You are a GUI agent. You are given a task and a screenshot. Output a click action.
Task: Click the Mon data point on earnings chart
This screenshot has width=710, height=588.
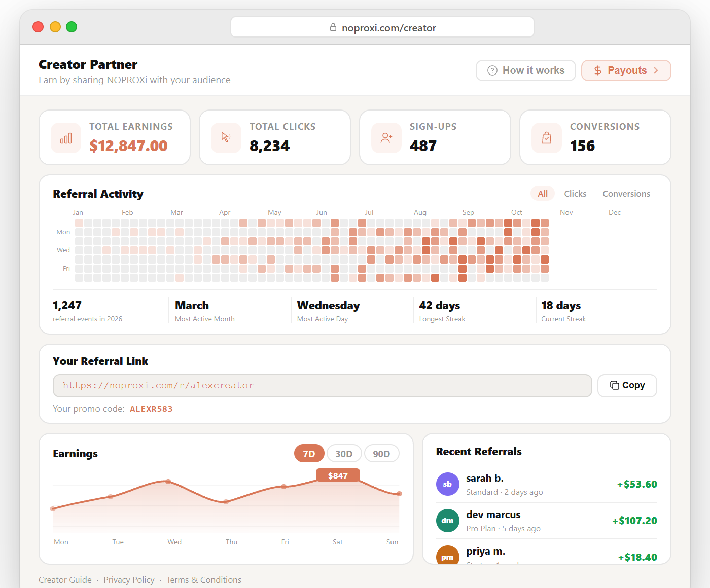(53, 509)
